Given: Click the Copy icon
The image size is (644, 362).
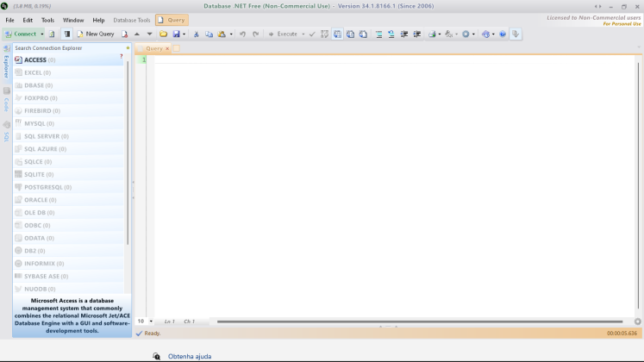Looking at the screenshot, I should pos(209,34).
